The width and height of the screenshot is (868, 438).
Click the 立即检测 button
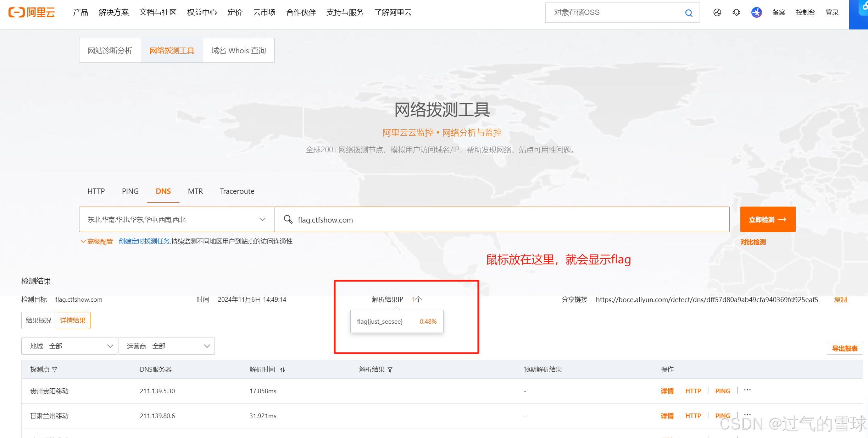point(767,219)
